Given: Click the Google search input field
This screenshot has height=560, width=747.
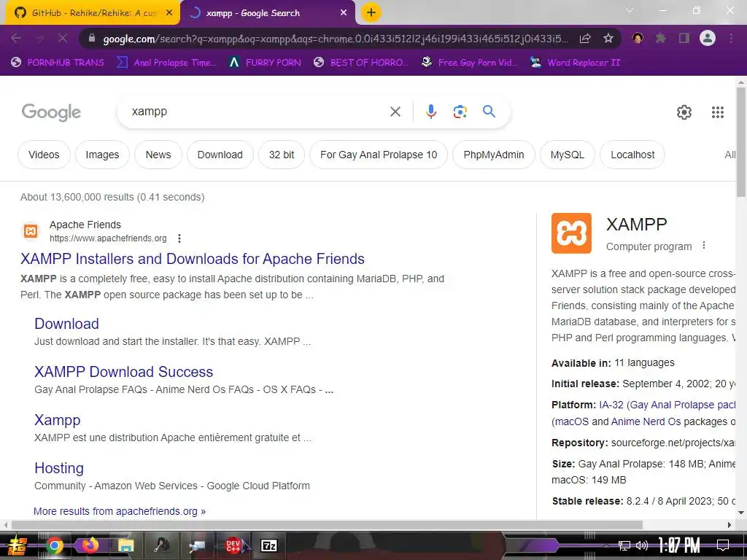Looking at the screenshot, I should (x=258, y=112).
